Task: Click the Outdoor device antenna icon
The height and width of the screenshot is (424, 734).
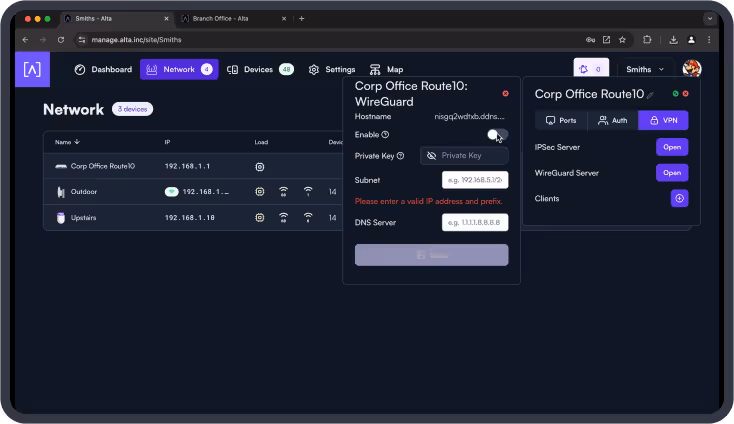Action: (x=61, y=192)
